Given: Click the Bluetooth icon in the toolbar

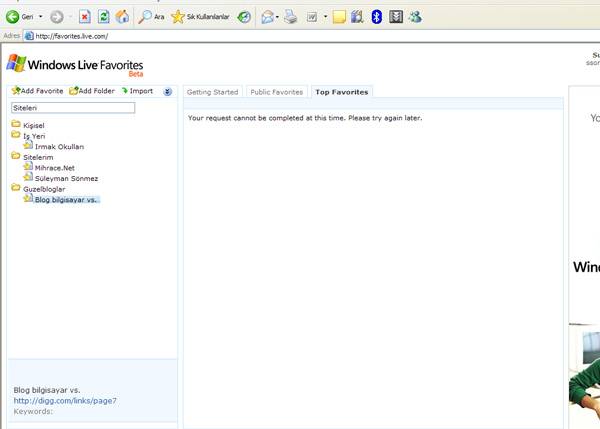Looking at the screenshot, I should [376, 17].
